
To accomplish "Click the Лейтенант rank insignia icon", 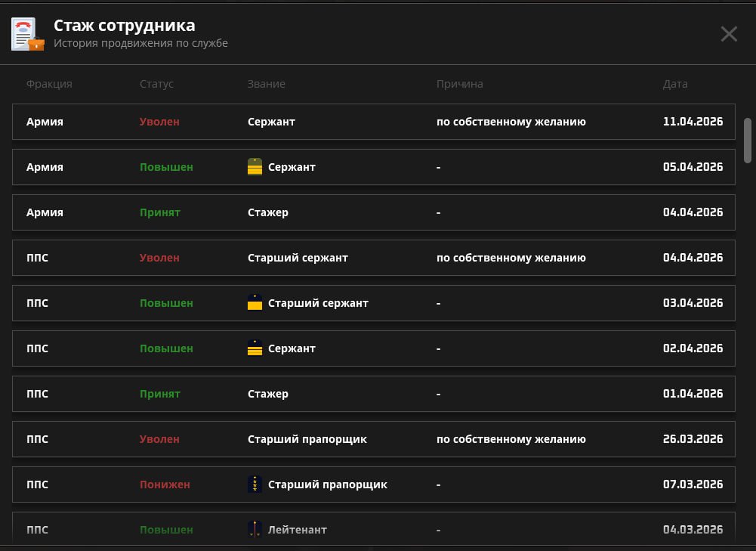I will 255,529.
